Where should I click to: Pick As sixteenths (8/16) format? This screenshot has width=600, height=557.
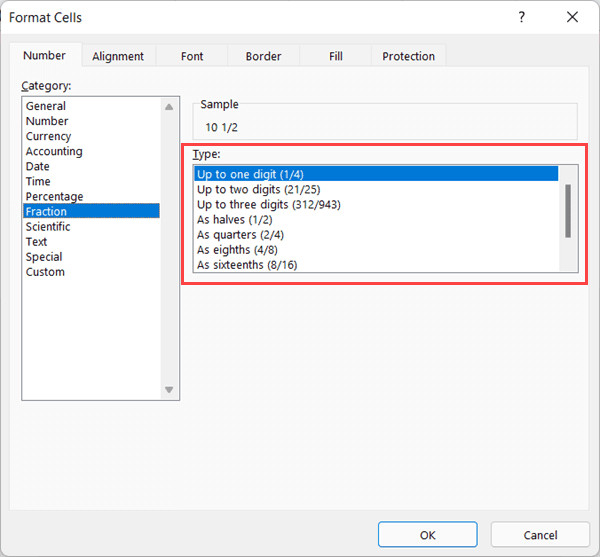[x=247, y=265]
